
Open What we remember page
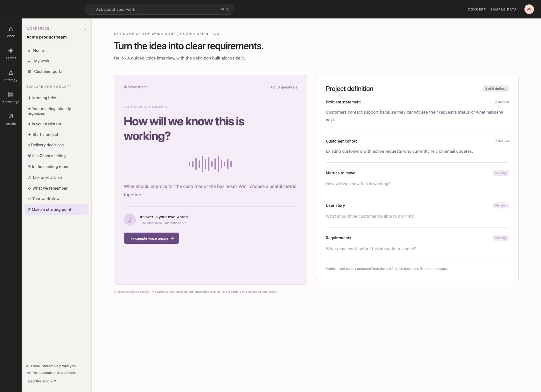pyautogui.click(x=56, y=188)
